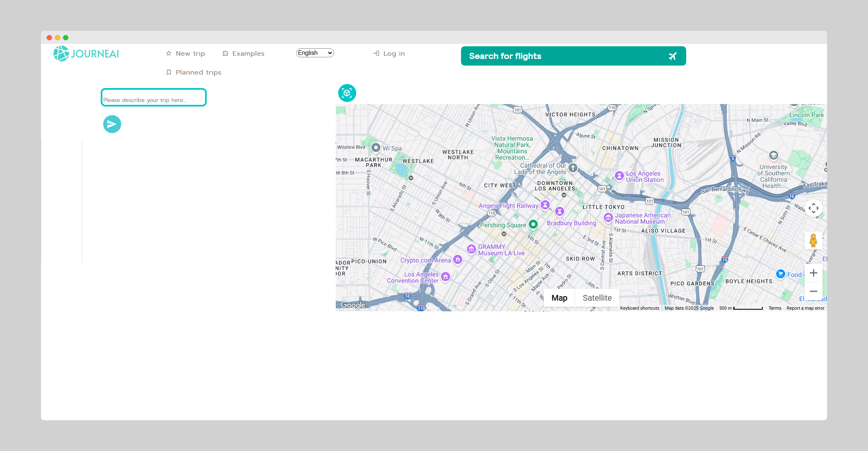This screenshot has width=868, height=451.
Task: Click the BOYLE HEIGHTS neighborhood label
Action: coord(749,281)
